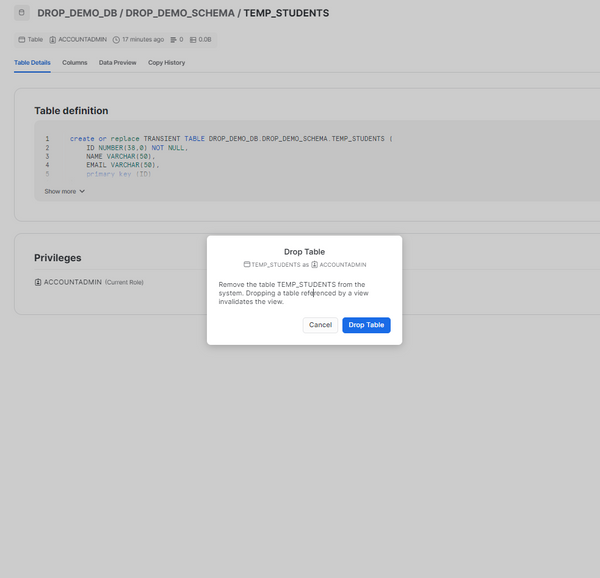
Task: Click the ACCOUNTADMIN owner icon under the title
Action: pos(53,40)
